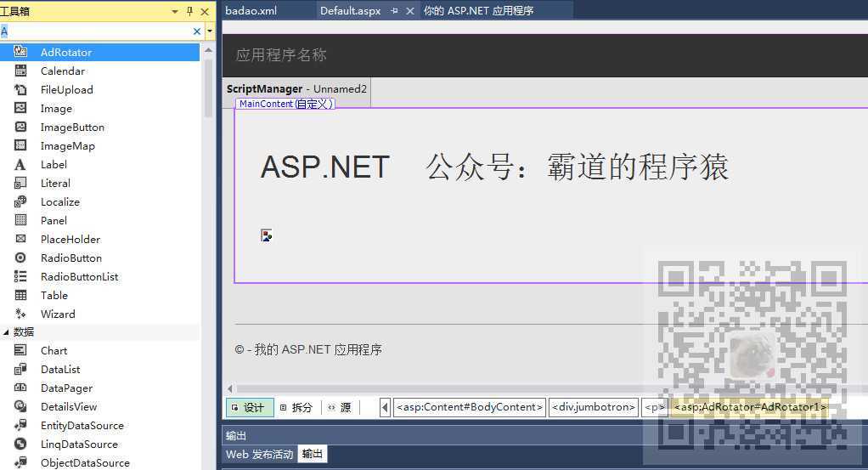This screenshot has height=470, width=868.
Task: Select the MainContent (自定义) region label
Action: 285,104
